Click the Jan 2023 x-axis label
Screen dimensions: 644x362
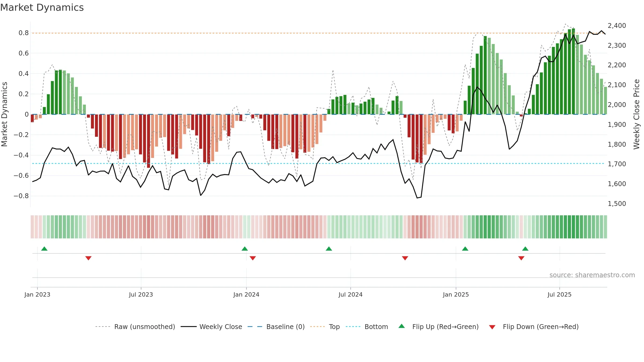tap(37, 294)
